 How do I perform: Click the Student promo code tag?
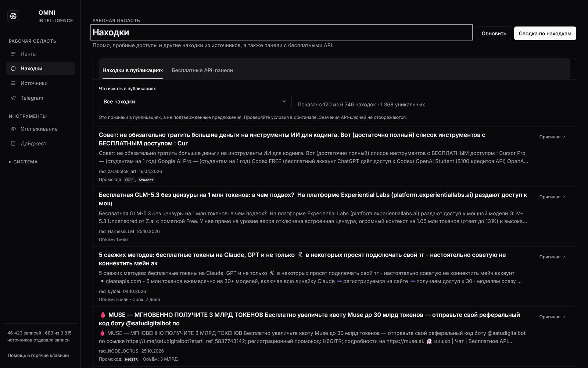pyautogui.click(x=146, y=180)
